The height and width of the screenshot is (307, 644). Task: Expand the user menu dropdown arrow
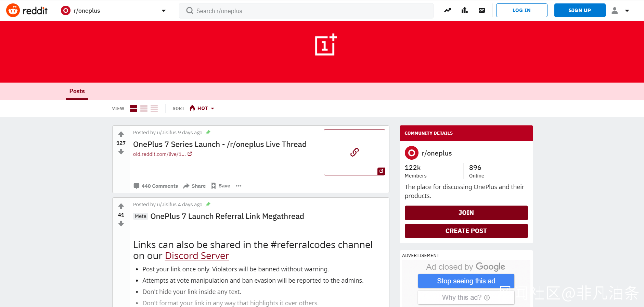[x=627, y=11]
